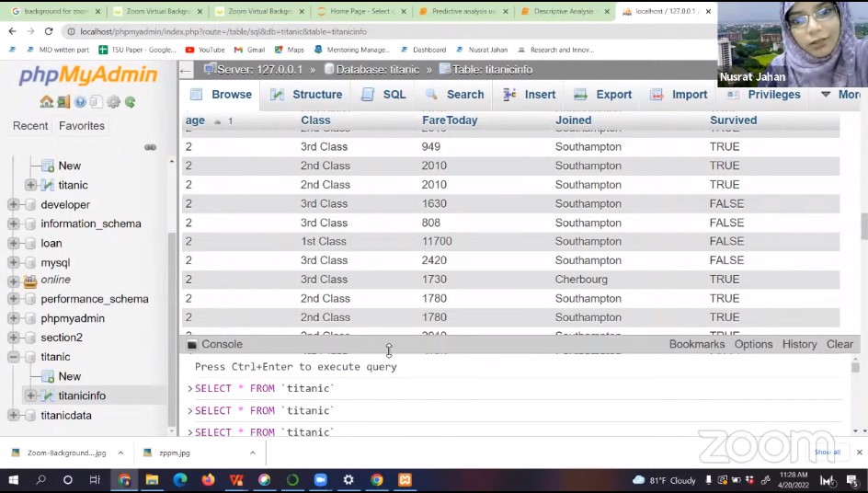Image resolution: width=868 pixels, height=493 pixels.
Task: Open the MySQL documentation page icon
Action: click(97, 102)
